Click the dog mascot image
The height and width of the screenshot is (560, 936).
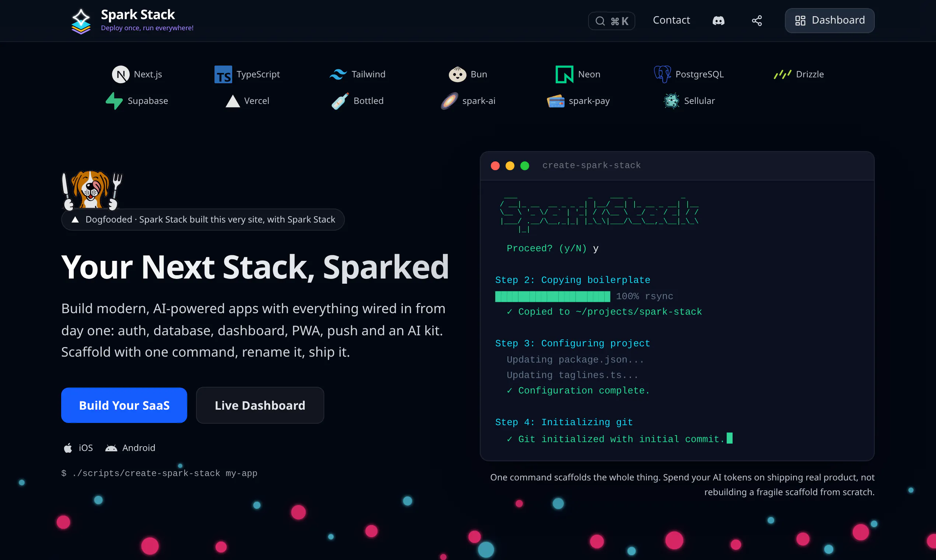[x=92, y=190]
